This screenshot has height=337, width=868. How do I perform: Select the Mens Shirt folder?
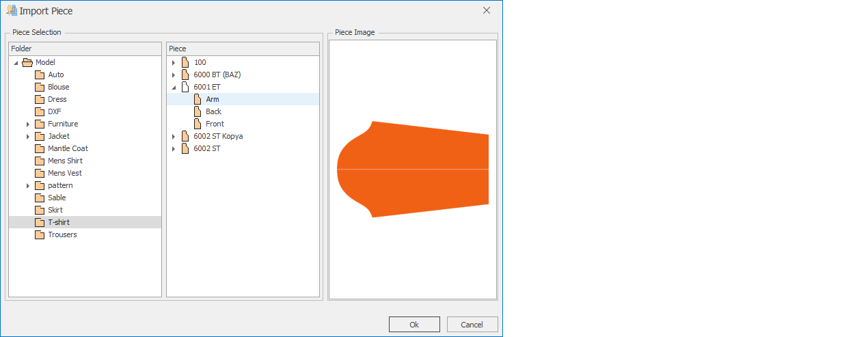[65, 161]
